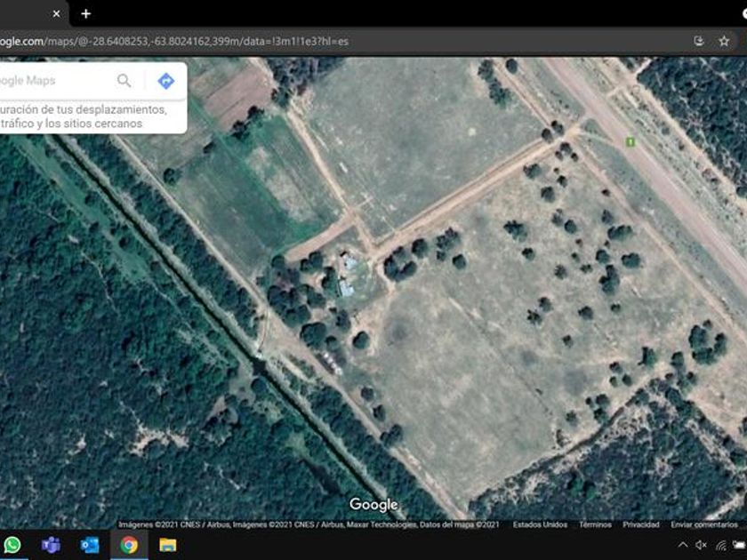Open a new browser tab

(85, 13)
